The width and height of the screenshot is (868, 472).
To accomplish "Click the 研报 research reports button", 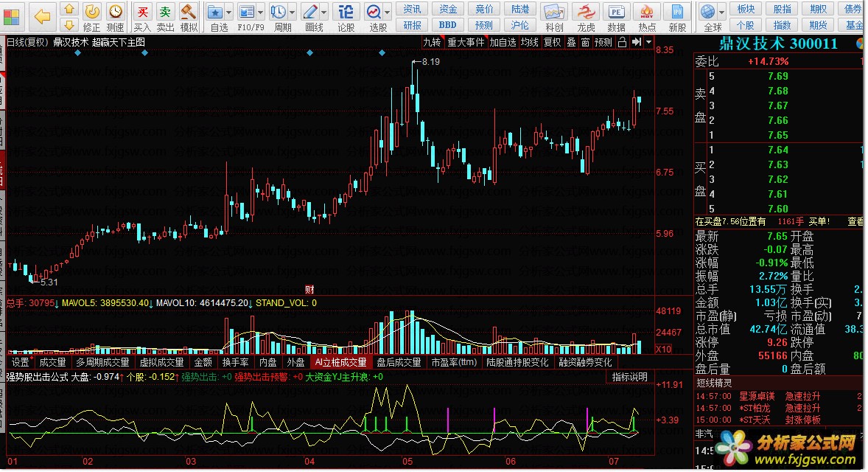I will (x=413, y=25).
